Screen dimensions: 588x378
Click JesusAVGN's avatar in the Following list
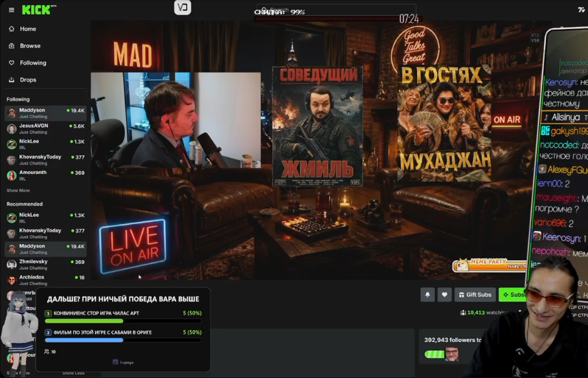coord(12,129)
